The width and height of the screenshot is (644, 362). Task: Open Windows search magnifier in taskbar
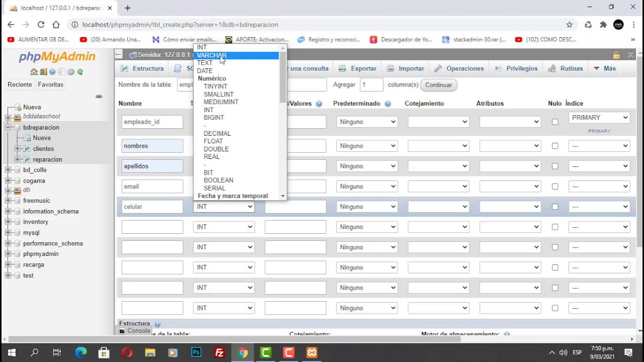35,352
